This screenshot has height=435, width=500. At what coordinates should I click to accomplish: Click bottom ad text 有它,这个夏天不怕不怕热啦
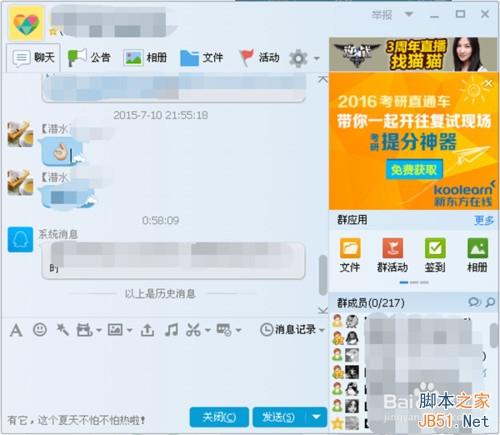[76, 420]
